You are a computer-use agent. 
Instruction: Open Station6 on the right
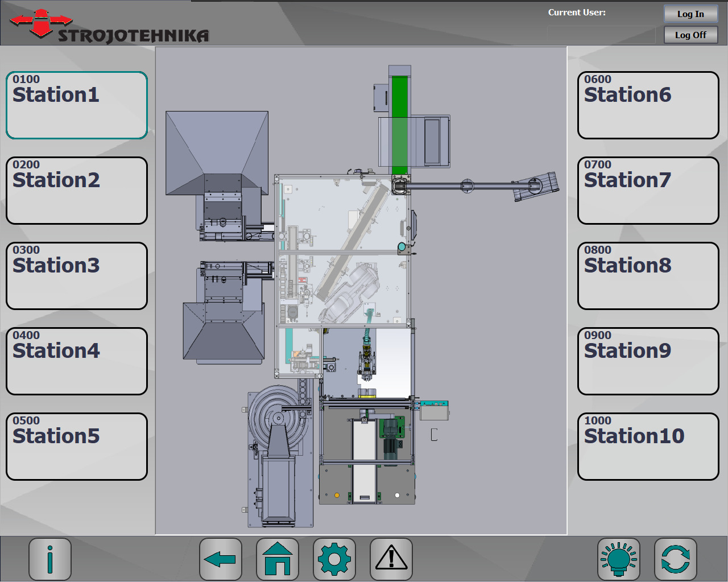pos(648,105)
